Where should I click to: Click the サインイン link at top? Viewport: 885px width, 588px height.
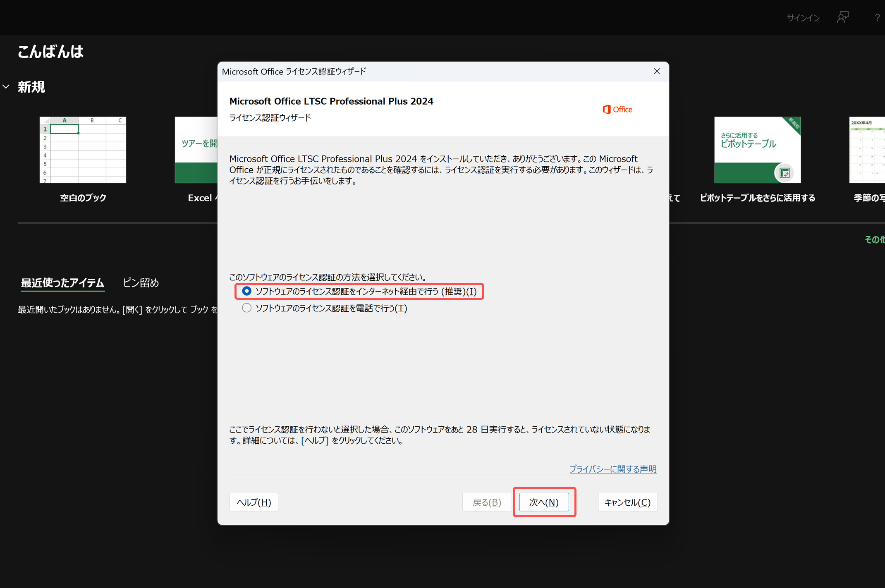[x=803, y=18]
